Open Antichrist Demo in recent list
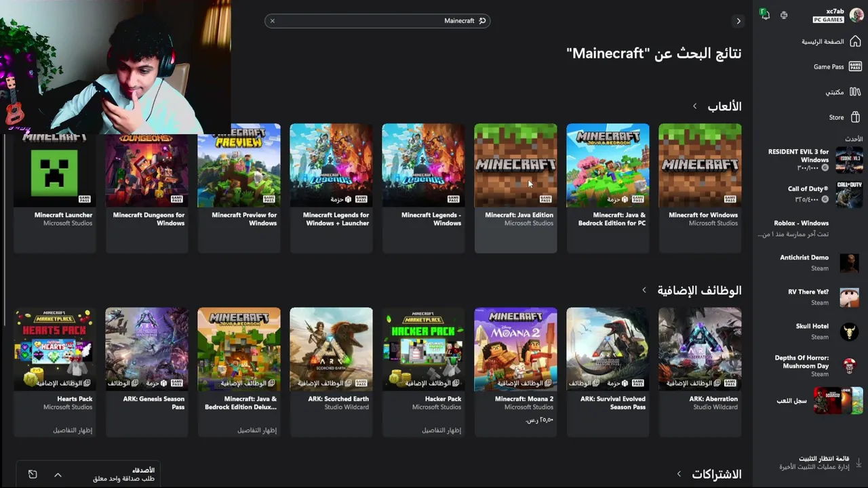The width and height of the screenshot is (868, 488). click(810, 262)
